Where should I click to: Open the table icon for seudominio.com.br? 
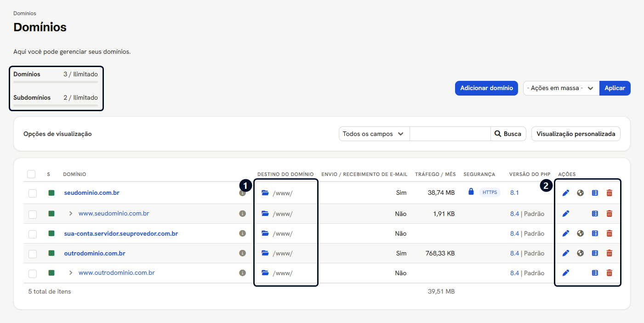(x=595, y=193)
